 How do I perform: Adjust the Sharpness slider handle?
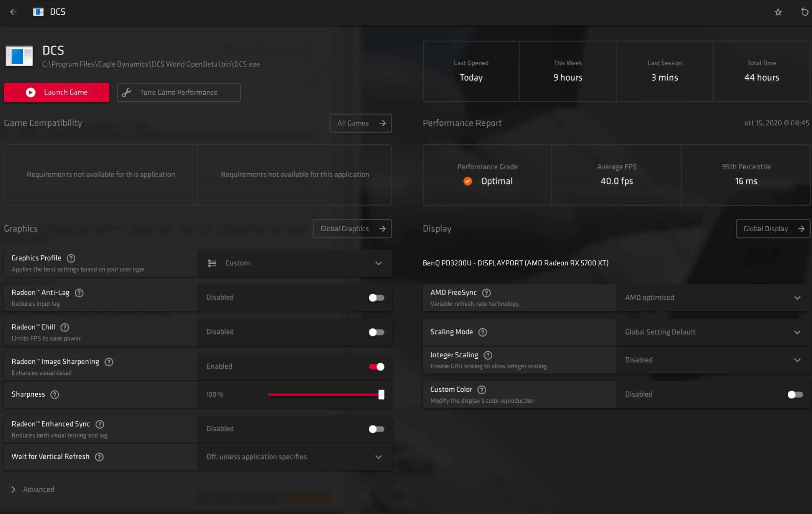tap(381, 395)
